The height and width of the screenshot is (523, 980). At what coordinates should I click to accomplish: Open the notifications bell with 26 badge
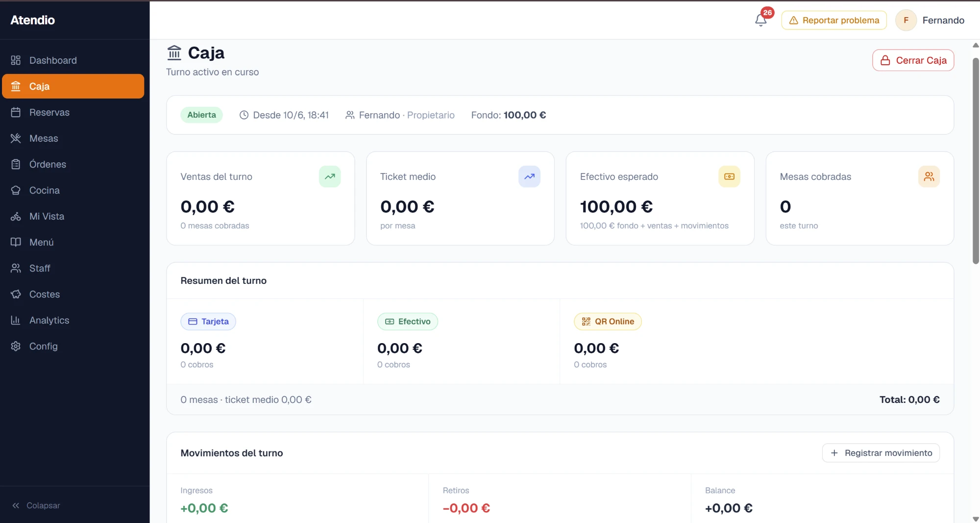[761, 20]
